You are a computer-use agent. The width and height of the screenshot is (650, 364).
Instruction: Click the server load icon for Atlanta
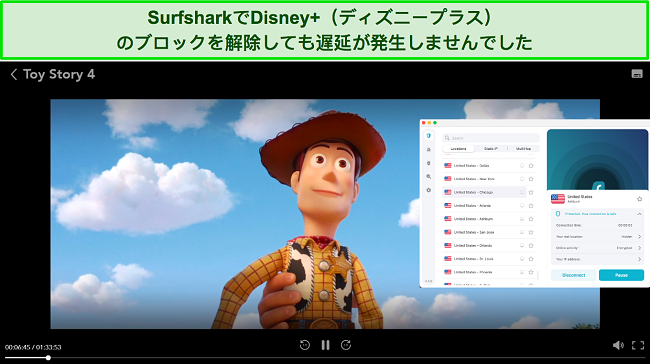coord(522,206)
